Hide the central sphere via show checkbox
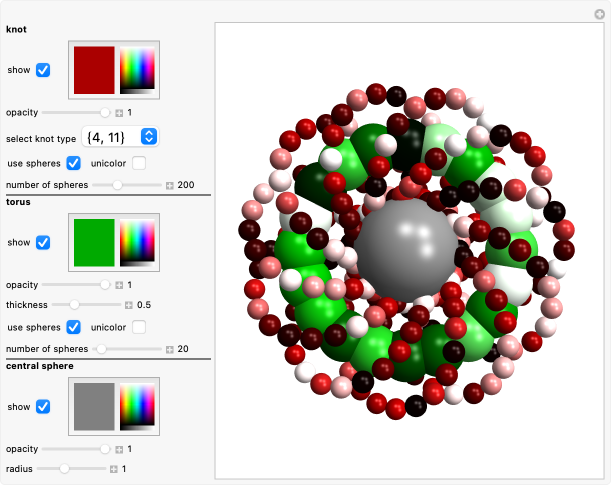This screenshot has width=611, height=486. 43,407
